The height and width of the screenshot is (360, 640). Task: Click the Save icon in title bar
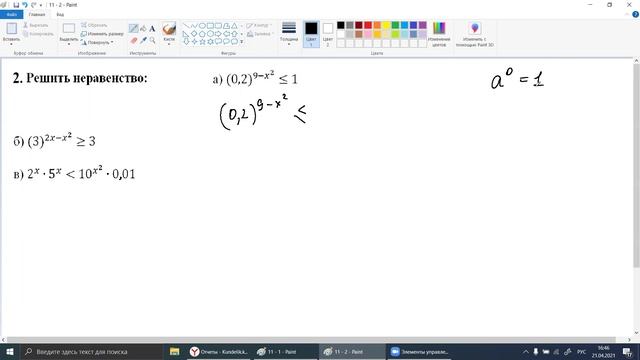pos(16,5)
